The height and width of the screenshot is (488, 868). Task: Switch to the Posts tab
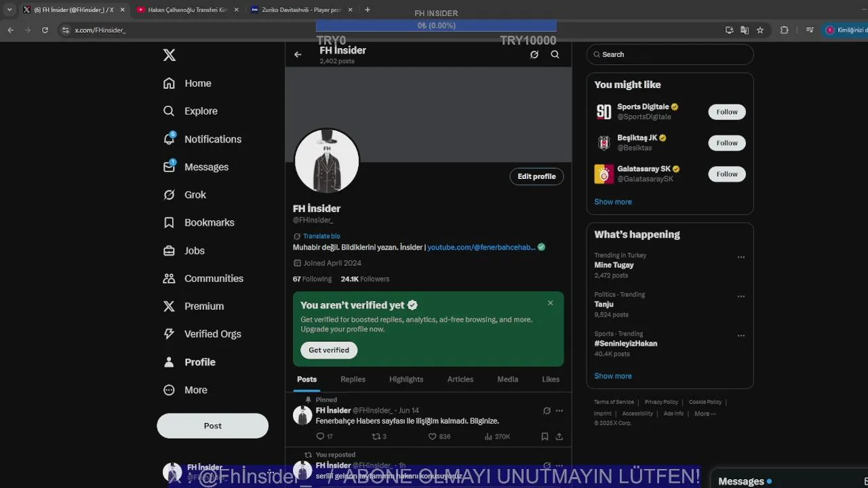307,380
